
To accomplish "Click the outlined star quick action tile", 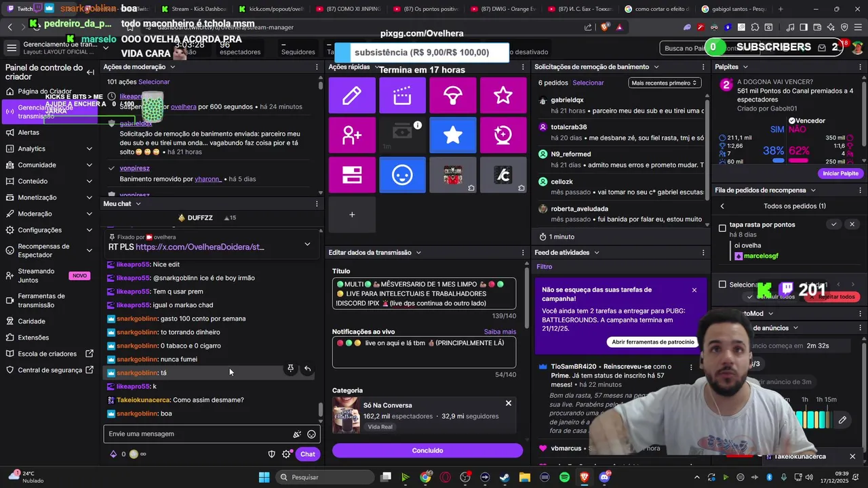I will 503,96.
